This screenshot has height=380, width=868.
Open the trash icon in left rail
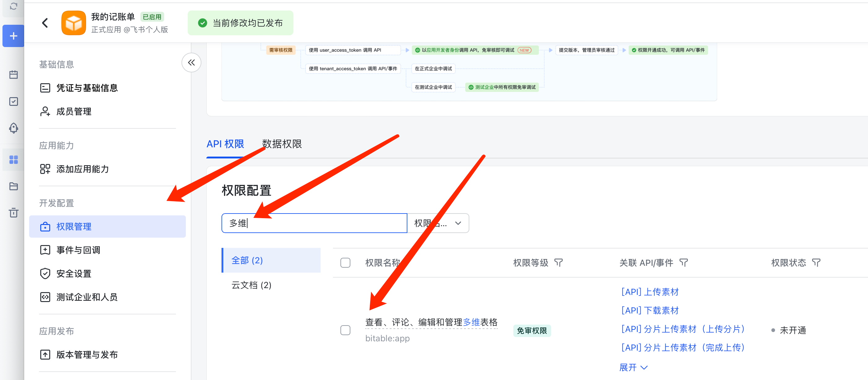14,213
